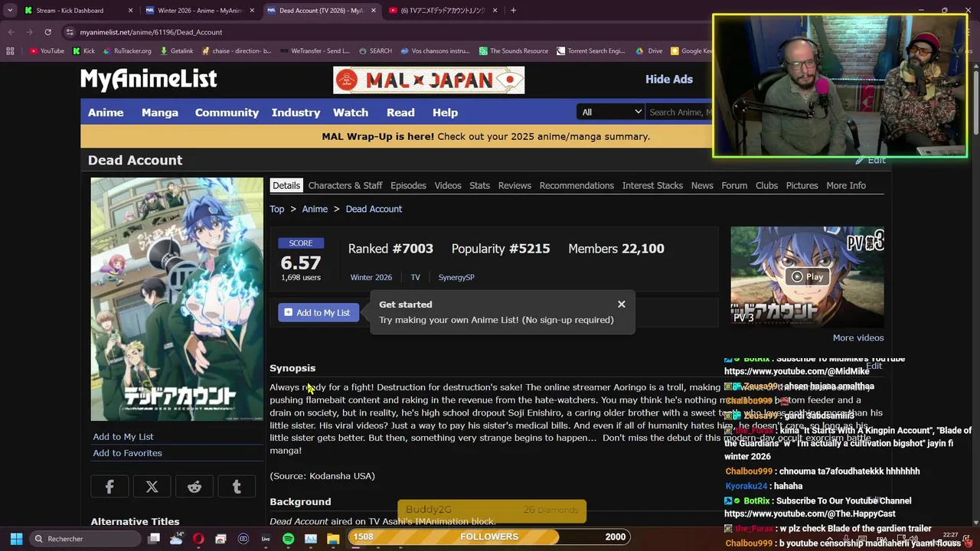
Task: Open a new browser tab
Action: (513, 11)
